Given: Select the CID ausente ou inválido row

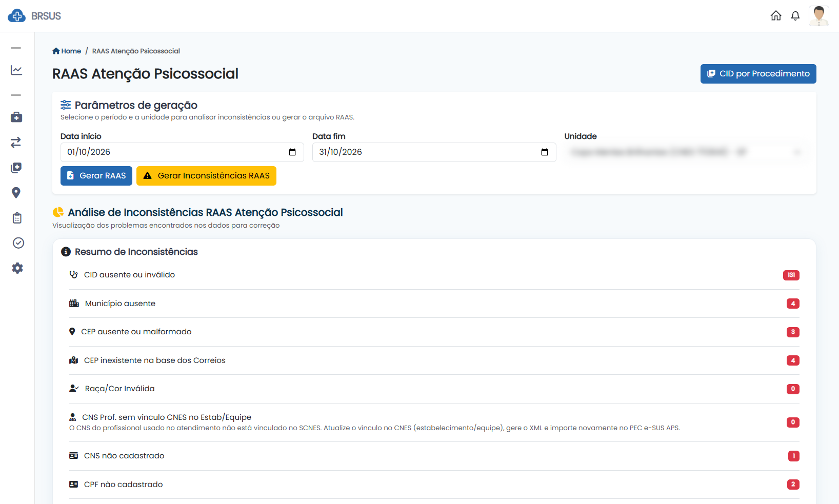Looking at the screenshot, I should coord(434,275).
